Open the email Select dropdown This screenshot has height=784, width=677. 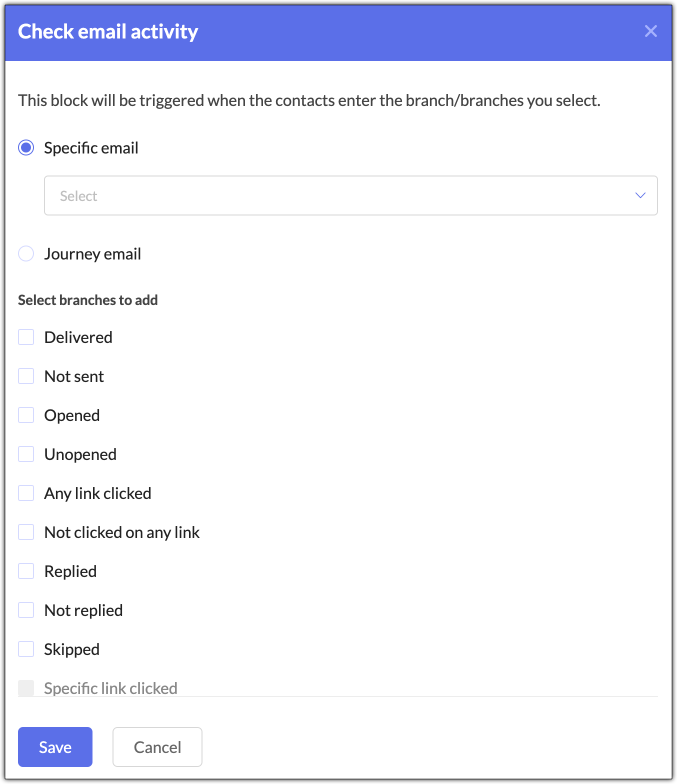pyautogui.click(x=350, y=195)
